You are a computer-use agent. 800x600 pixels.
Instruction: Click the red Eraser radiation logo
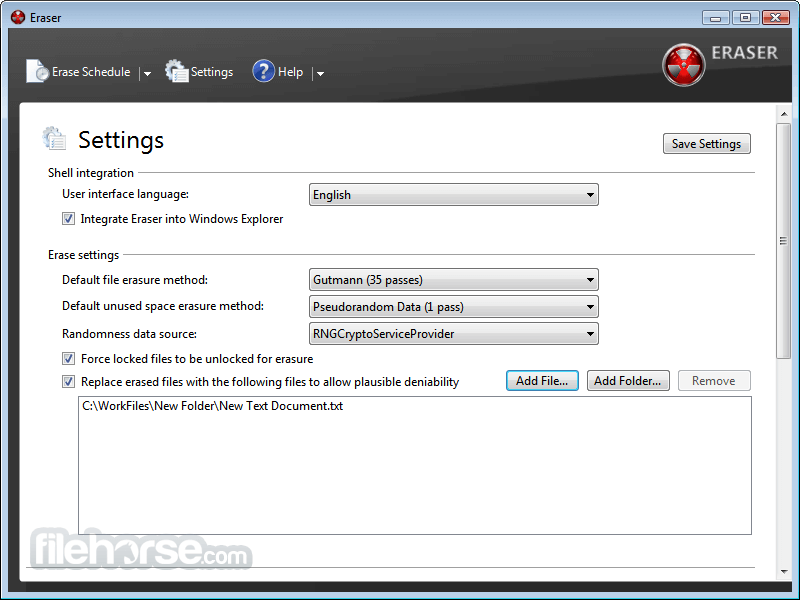pyautogui.click(x=683, y=65)
